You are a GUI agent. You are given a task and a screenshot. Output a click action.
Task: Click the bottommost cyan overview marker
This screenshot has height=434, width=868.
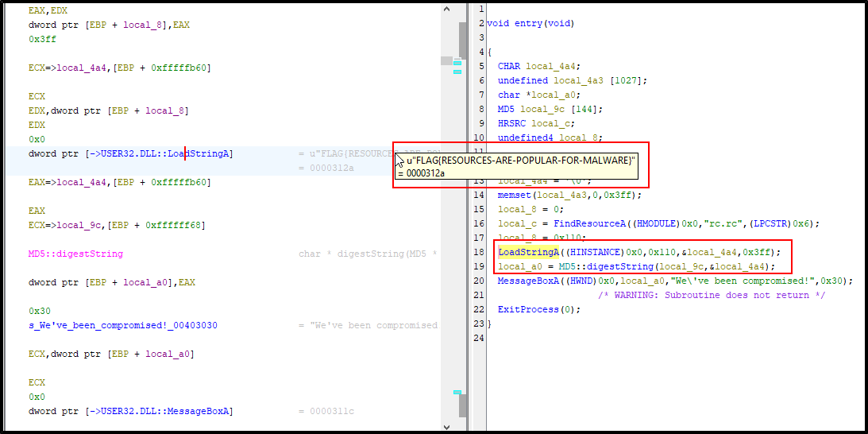(457, 392)
